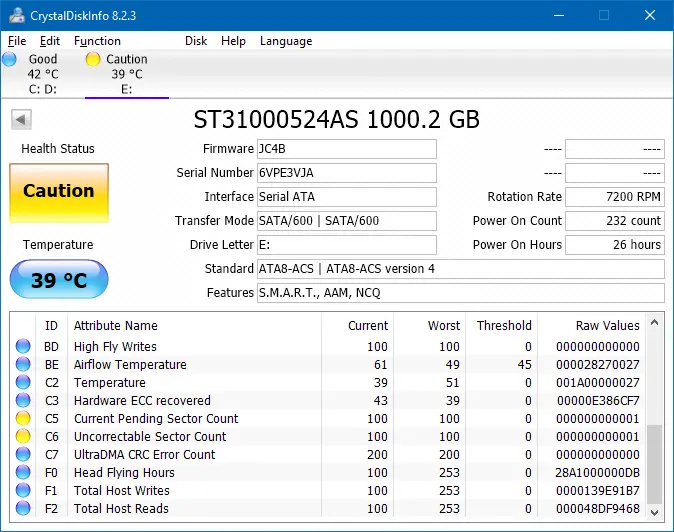This screenshot has height=532, width=674.
Task: Click the Drive Letter field E:
Action: (x=347, y=245)
